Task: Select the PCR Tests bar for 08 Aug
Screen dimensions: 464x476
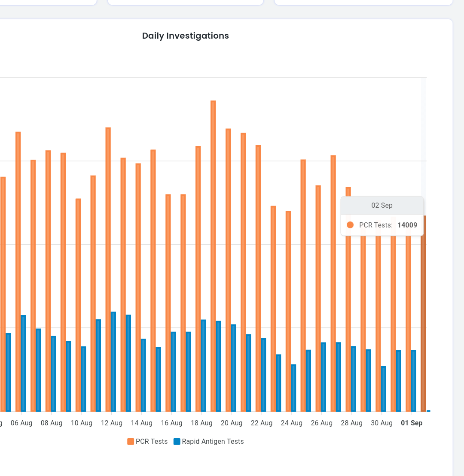Action: [48, 281]
